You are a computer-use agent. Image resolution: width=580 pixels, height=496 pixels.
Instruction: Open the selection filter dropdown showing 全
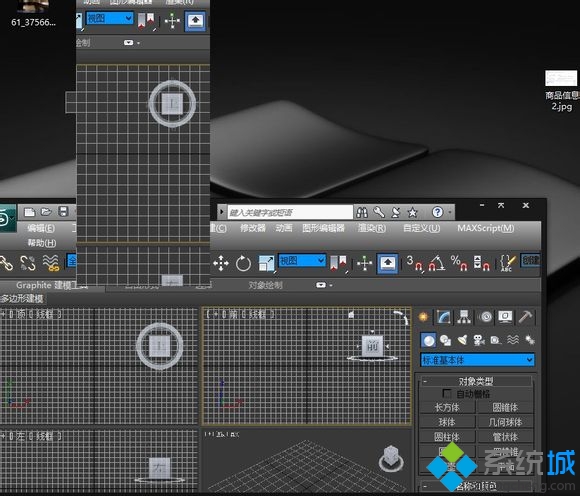pos(71,261)
